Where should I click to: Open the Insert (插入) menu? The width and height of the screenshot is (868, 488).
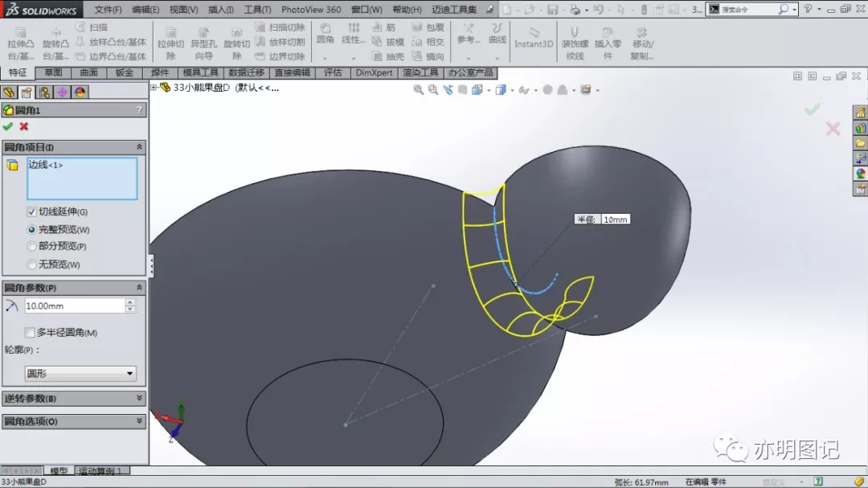pos(221,10)
